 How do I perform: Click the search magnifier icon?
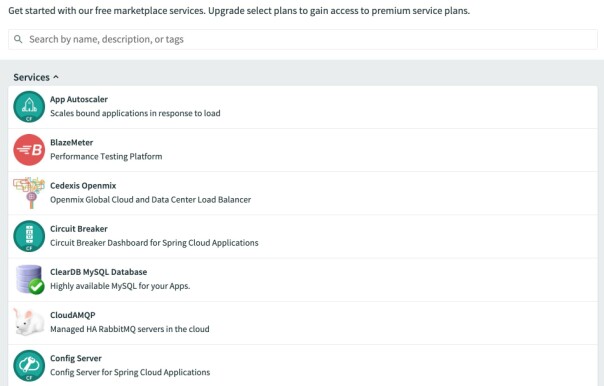(x=18, y=39)
